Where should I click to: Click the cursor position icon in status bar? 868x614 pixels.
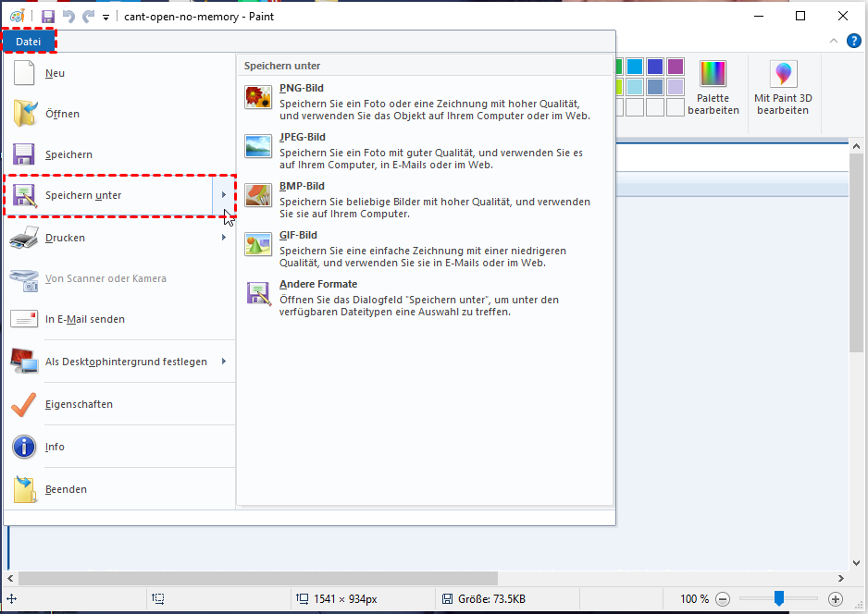[x=12, y=599]
